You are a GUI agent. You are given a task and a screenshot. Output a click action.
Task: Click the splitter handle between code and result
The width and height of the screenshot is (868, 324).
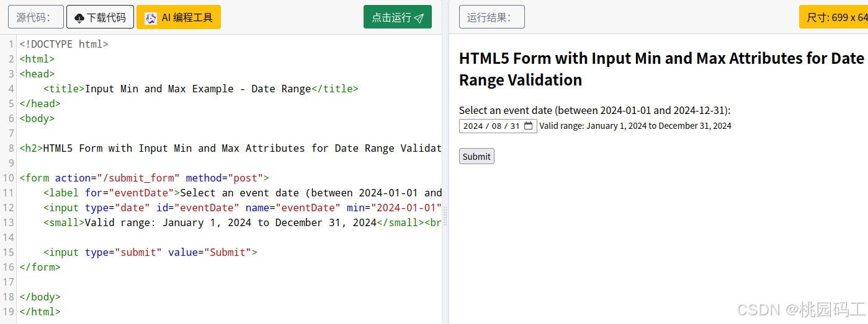click(445, 217)
